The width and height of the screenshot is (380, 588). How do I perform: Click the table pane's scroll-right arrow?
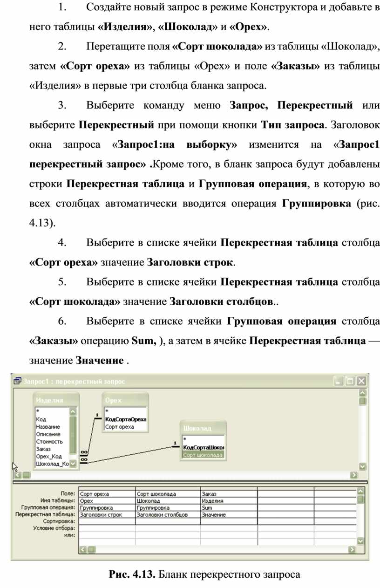pyautogui.click(x=354, y=475)
